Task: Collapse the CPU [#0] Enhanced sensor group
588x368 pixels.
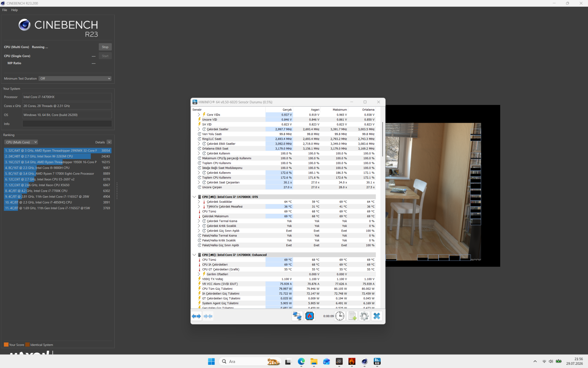Action: click(194, 255)
